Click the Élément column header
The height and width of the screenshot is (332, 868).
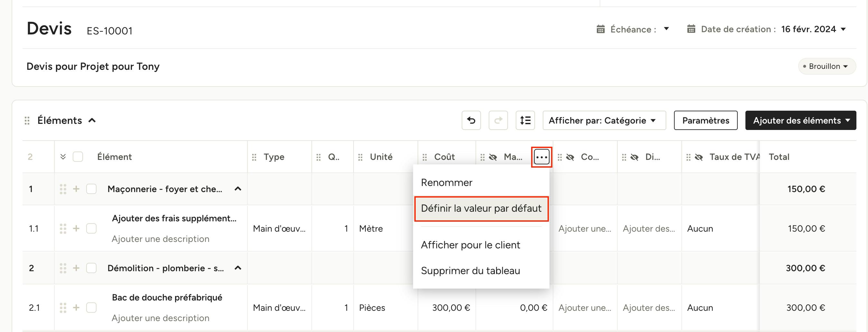tap(115, 157)
